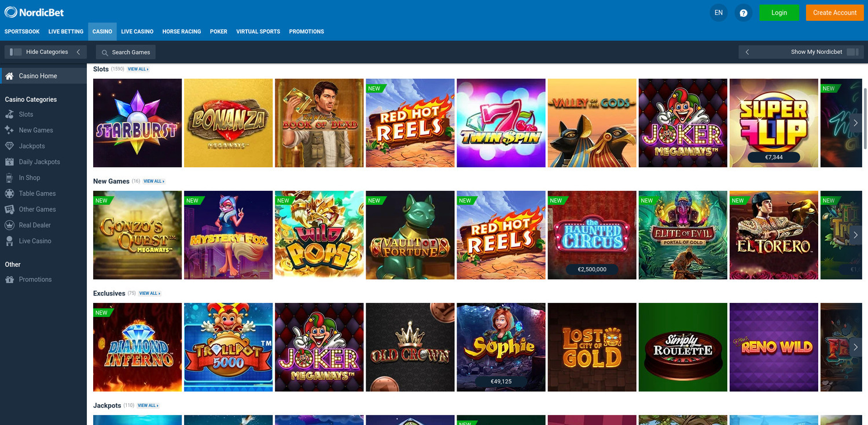
Task: Toggle the Hide Categories switch
Action: (x=16, y=52)
